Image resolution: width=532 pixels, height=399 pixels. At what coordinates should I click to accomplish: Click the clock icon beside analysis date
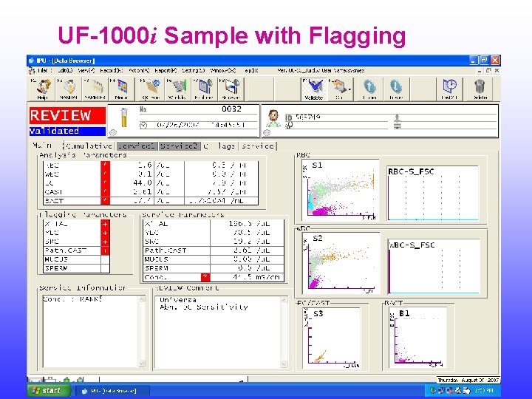(143, 125)
